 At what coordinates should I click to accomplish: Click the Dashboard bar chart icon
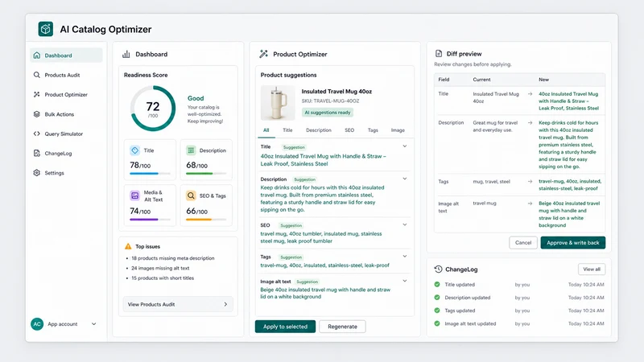126,54
